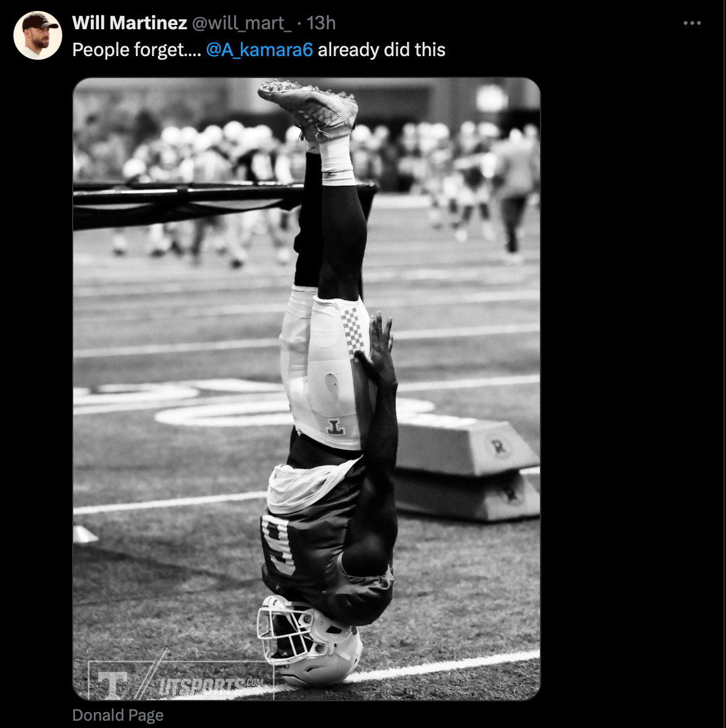Viewport: 726px width, 728px height.
Task: Click the black horizontal bar in photo
Action: click(x=183, y=198)
